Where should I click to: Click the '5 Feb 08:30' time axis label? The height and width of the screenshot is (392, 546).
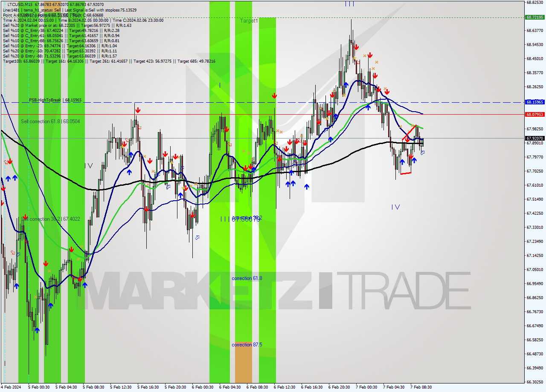point(93,387)
